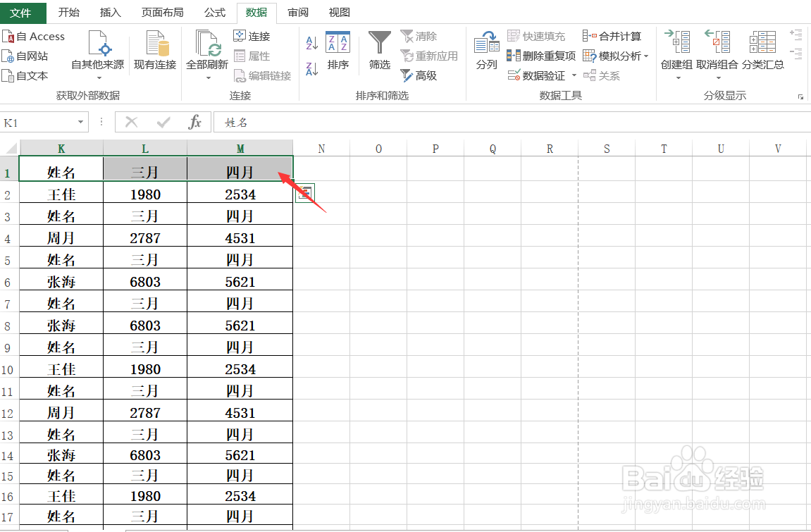The height and width of the screenshot is (532, 811).
Task: Import data from text file (自文本)
Action: click(x=25, y=75)
